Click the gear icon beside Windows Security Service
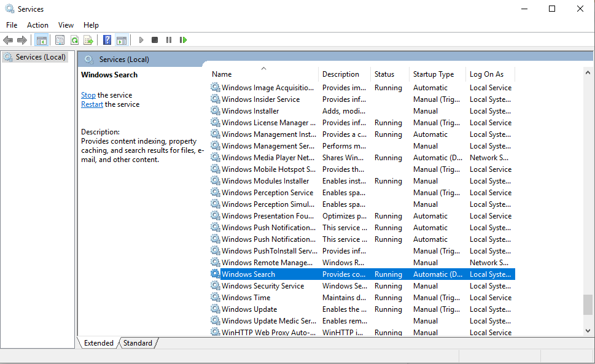This screenshot has height=364, width=595. (x=215, y=285)
